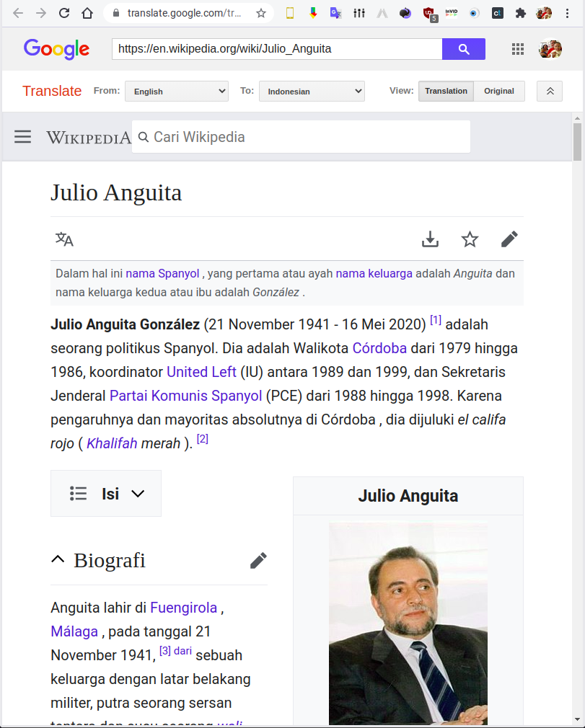
Task: Open the Google account avatar
Action: (550, 49)
